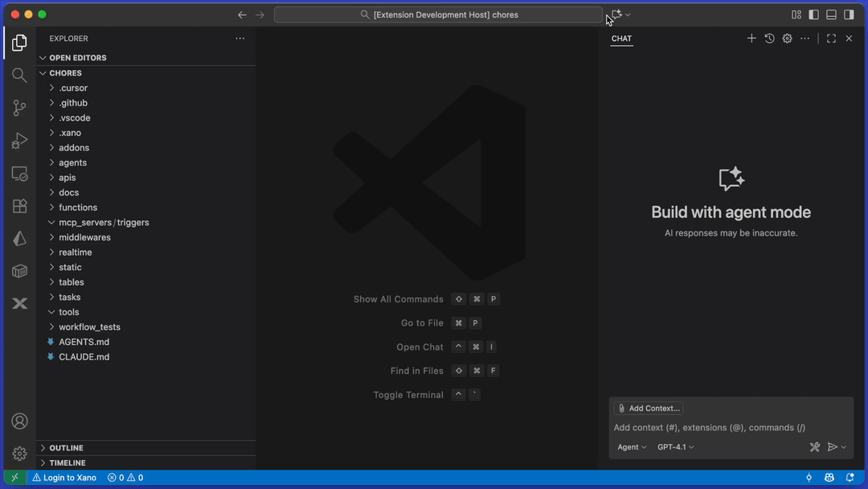Open the AGENTS.md file
868x489 pixels.
pyautogui.click(x=146, y=343)
